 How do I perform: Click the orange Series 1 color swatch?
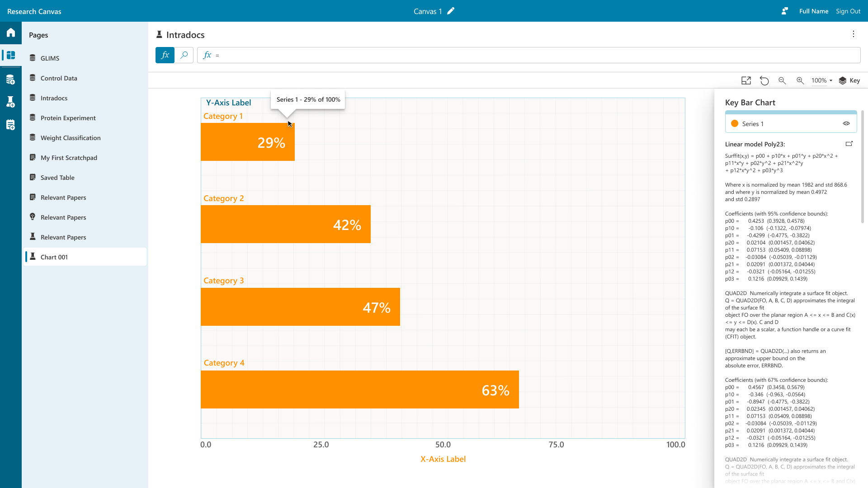point(735,124)
